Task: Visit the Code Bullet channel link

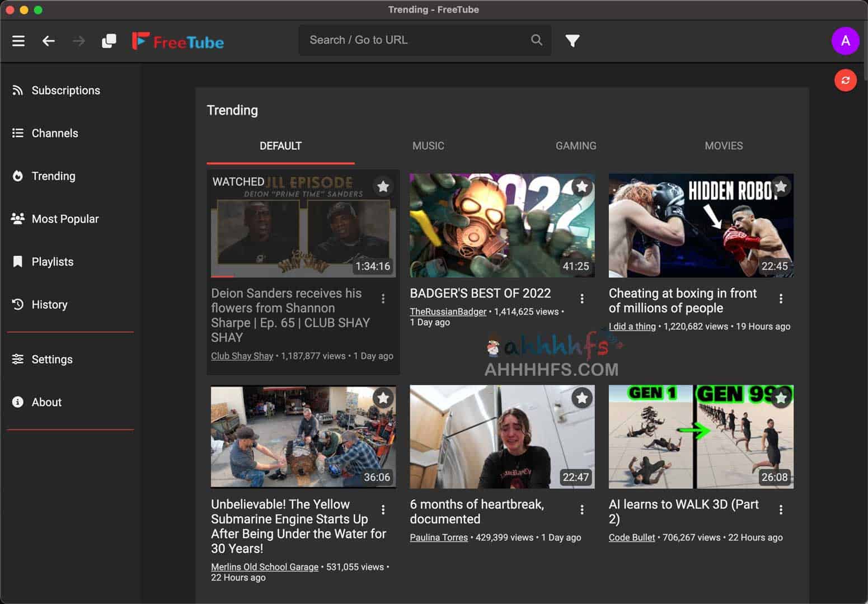Action: point(631,537)
